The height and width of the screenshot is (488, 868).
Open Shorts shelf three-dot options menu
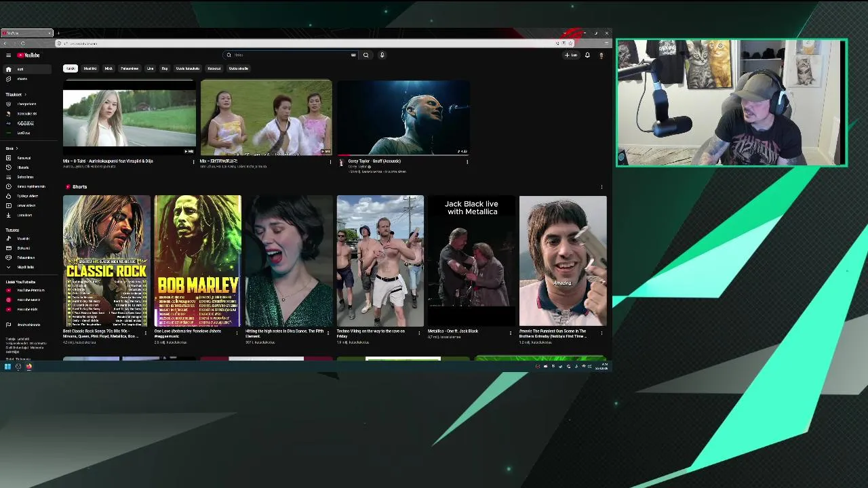601,187
